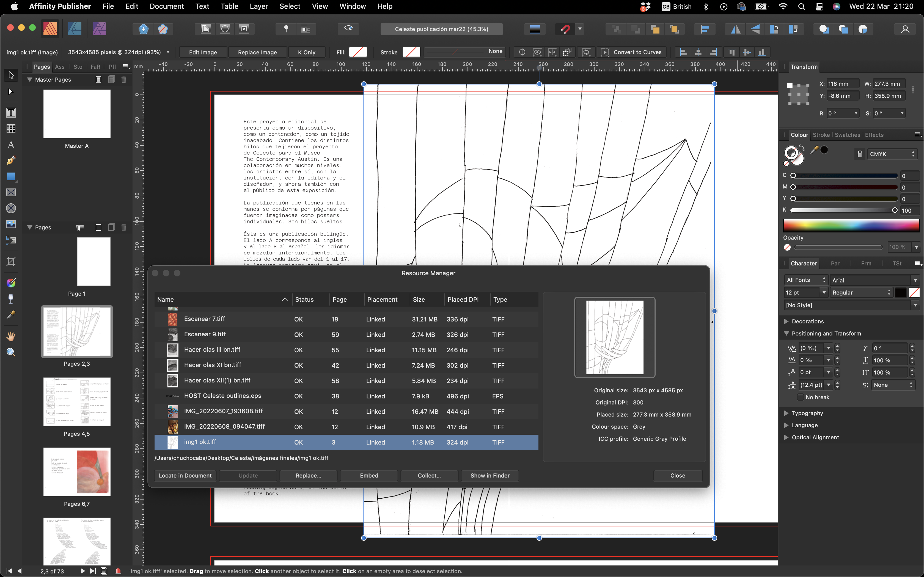Open the Layer menu
The width and height of the screenshot is (924, 577).
point(258,6)
